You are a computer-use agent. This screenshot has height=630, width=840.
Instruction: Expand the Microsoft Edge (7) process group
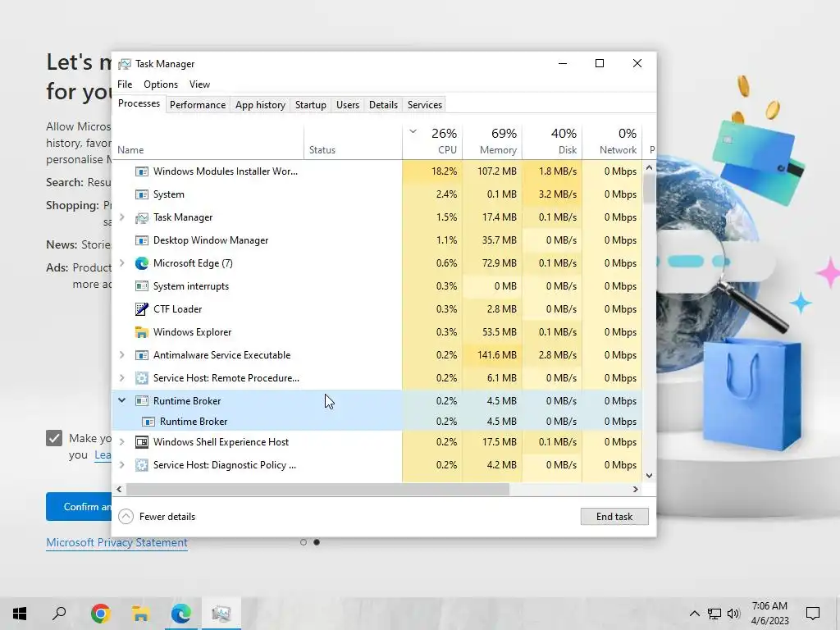(122, 263)
